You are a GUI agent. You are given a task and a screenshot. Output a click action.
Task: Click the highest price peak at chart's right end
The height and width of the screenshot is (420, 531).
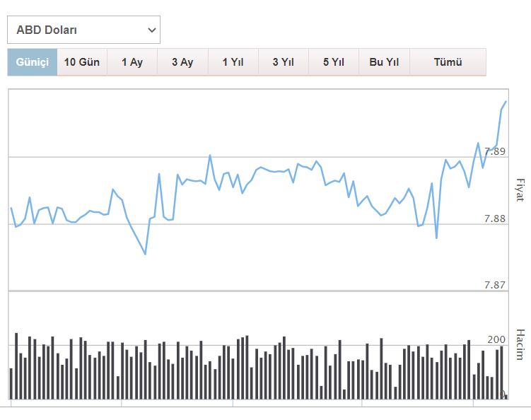[506, 102]
